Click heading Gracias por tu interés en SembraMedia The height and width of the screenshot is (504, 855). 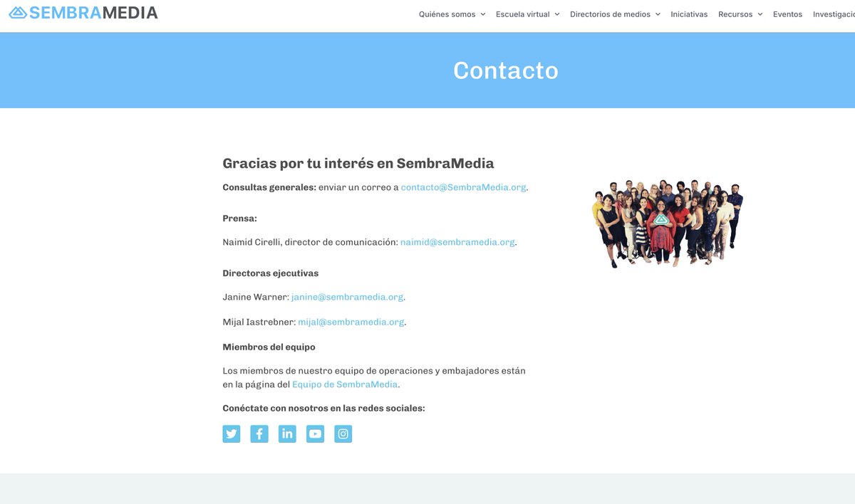point(358,163)
